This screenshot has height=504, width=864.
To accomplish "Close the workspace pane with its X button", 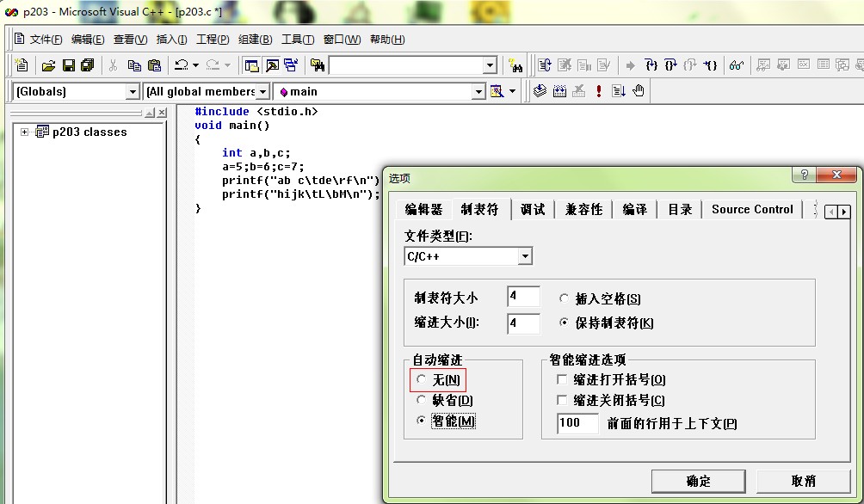I will tap(162, 113).
